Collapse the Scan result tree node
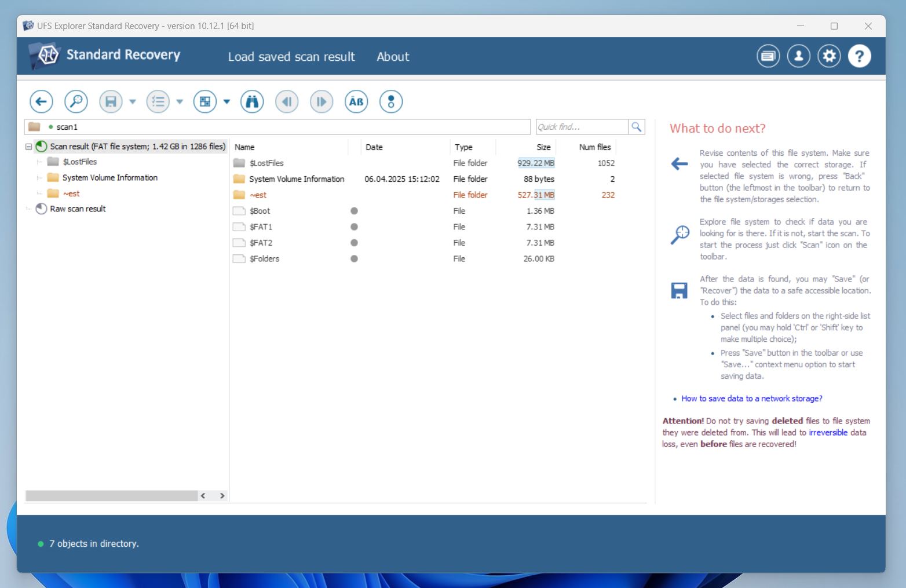The image size is (906, 588). (x=28, y=147)
